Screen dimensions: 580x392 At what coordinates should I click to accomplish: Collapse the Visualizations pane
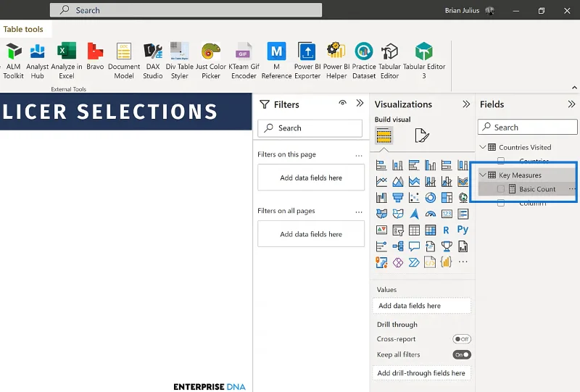466,104
